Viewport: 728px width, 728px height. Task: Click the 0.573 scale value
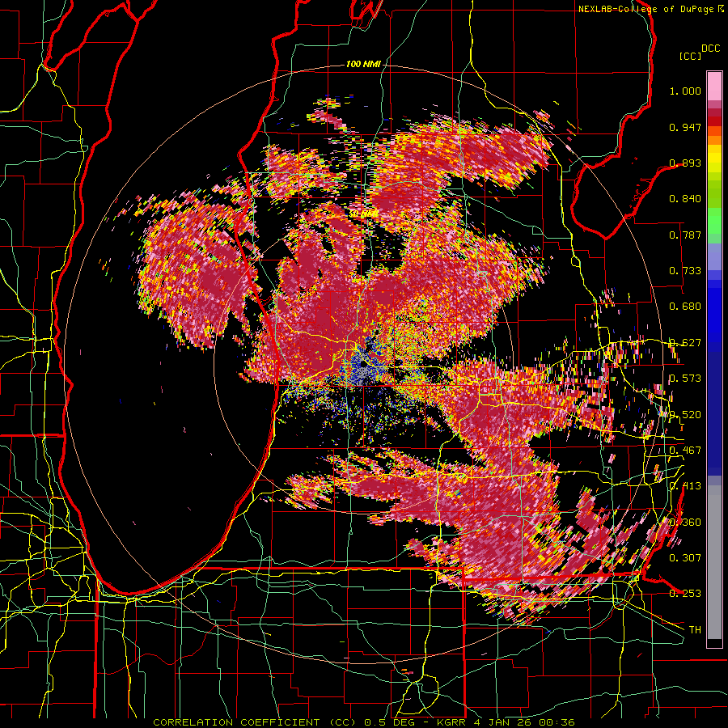coord(685,379)
